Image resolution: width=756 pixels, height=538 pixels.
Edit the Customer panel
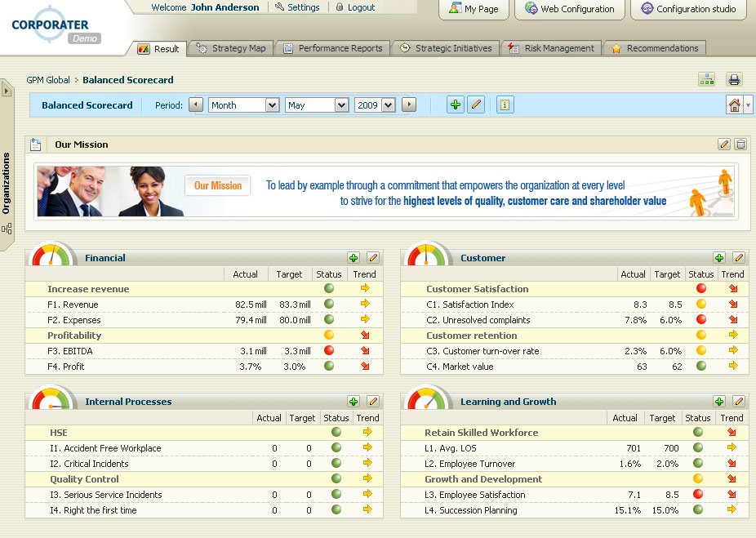(x=739, y=258)
